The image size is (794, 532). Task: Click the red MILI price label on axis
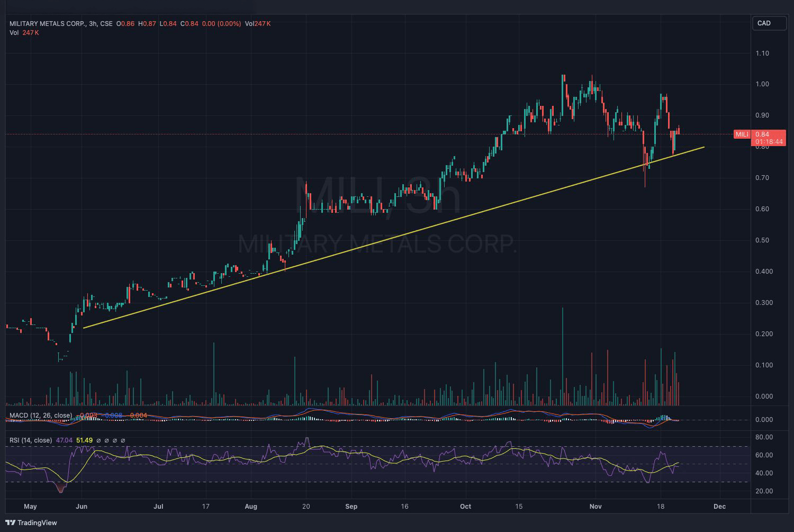[742, 134]
